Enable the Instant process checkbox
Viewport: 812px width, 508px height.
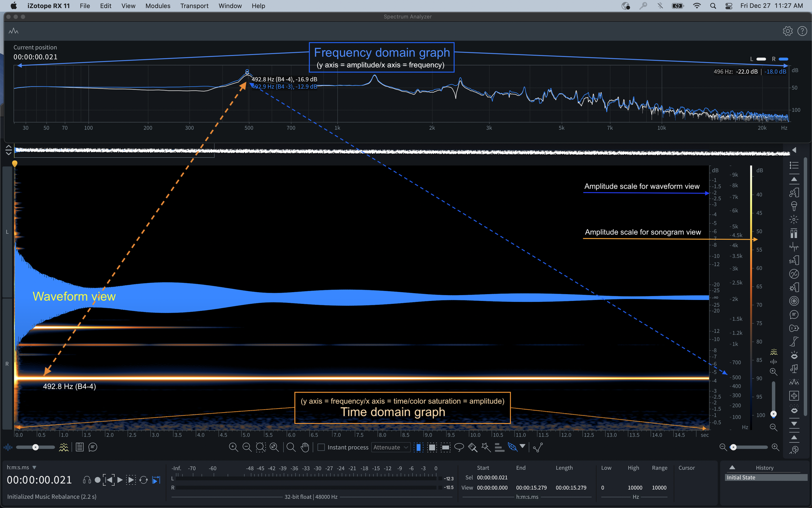click(x=321, y=447)
